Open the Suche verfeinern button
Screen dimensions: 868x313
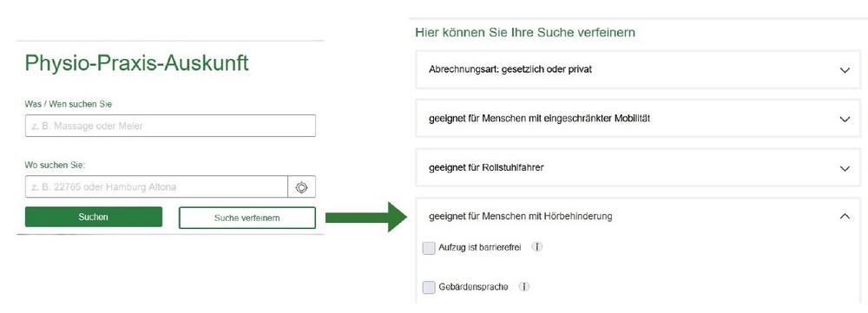[247, 218]
